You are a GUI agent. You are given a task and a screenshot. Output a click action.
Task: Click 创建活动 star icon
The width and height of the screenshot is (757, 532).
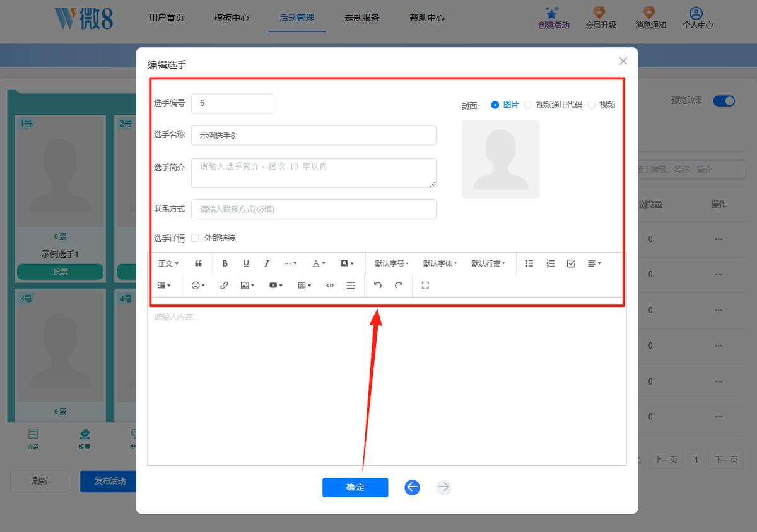point(553,19)
